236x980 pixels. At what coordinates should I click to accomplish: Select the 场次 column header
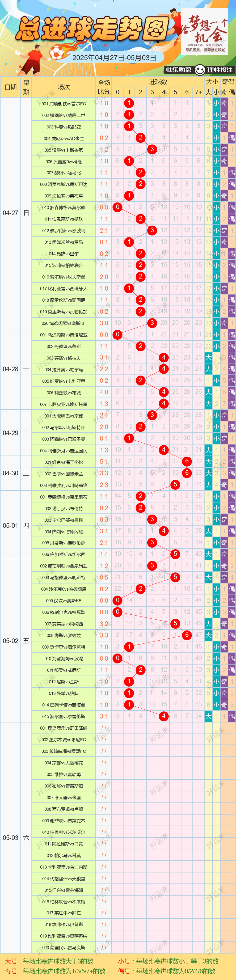(x=64, y=87)
